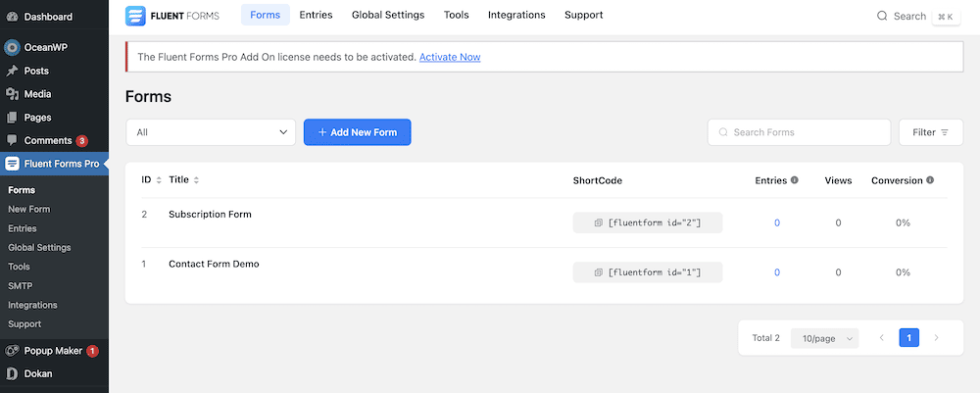980x393 pixels.
Task: Switch to the Forms top tab
Action: pos(265,15)
